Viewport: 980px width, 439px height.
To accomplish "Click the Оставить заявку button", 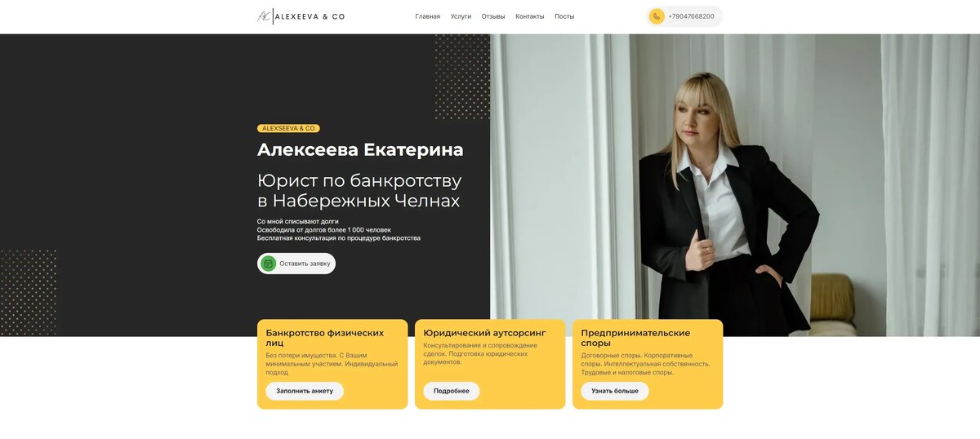I will point(296,264).
